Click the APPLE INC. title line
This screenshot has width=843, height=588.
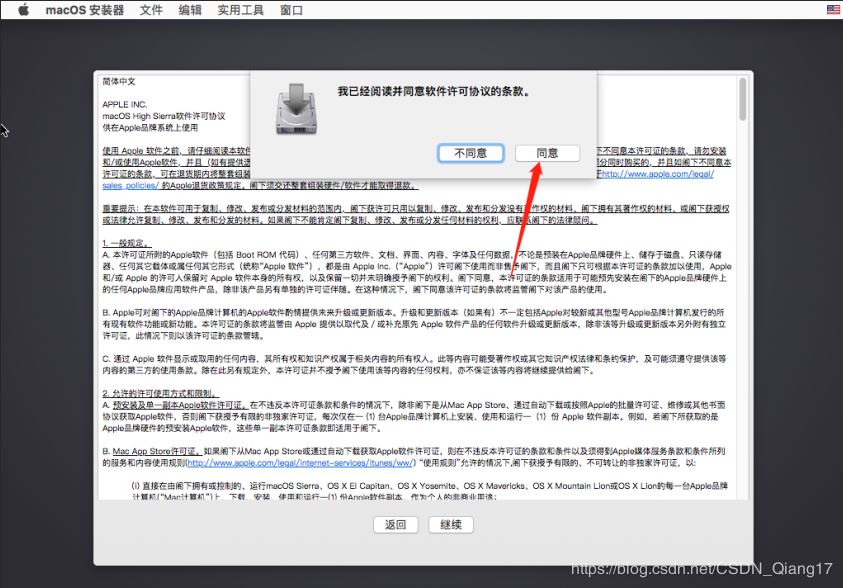pyautogui.click(x=124, y=104)
